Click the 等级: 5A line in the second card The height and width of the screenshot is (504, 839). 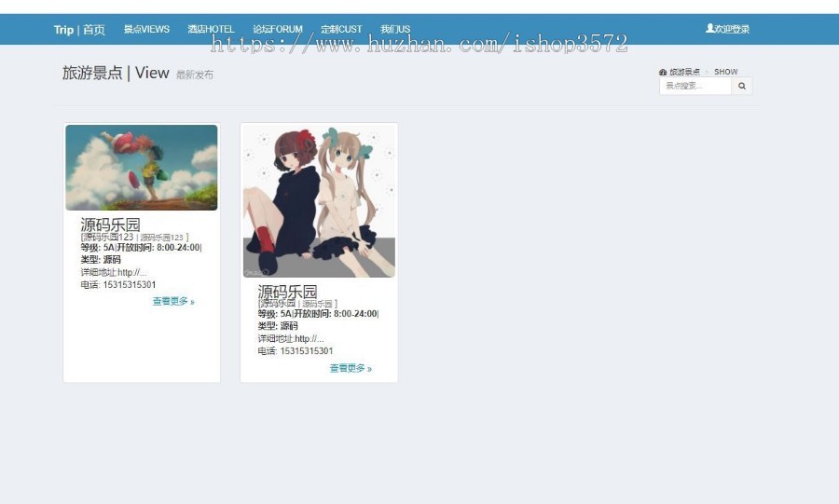click(x=319, y=314)
